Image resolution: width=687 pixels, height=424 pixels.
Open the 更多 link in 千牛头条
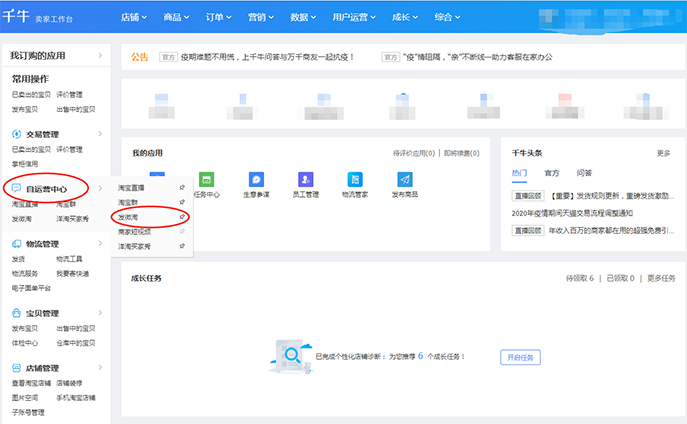tap(663, 153)
